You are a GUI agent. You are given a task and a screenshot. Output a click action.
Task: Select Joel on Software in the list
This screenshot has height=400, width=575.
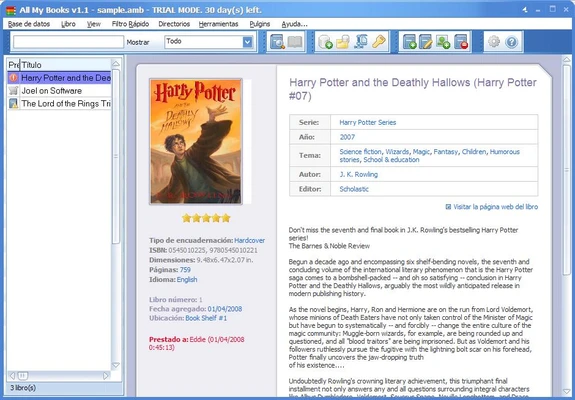coord(59,91)
